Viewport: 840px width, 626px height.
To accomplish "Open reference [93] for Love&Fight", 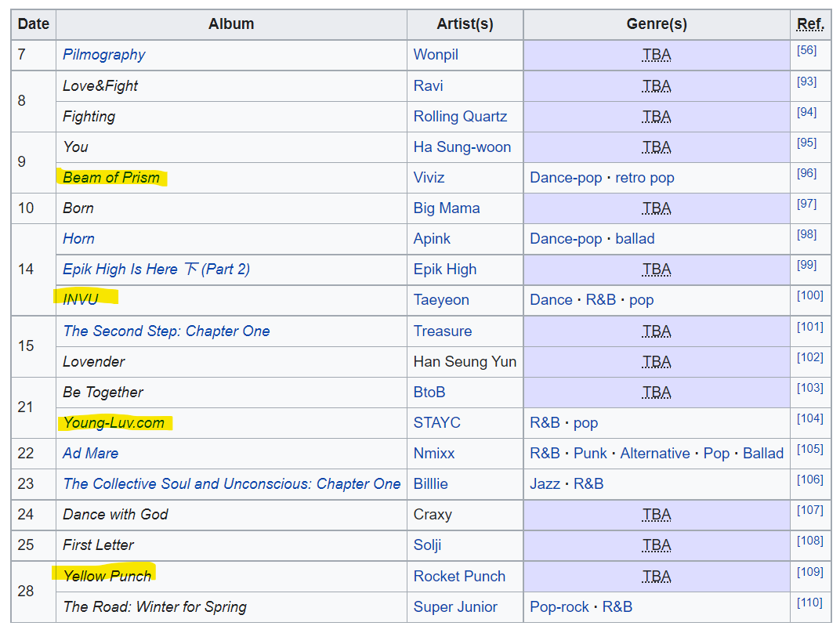I will [x=806, y=81].
